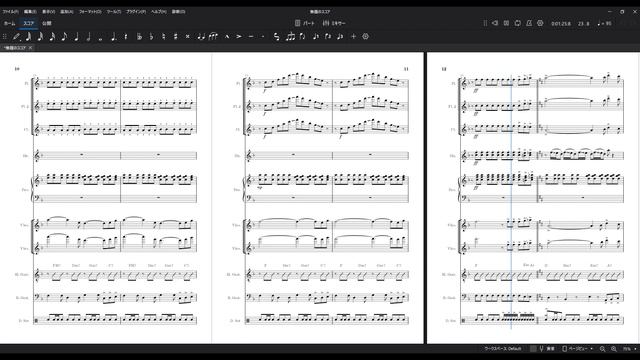The height and width of the screenshot is (360, 640).
Task: Zoom in using magnifier plus
Action: (614, 349)
